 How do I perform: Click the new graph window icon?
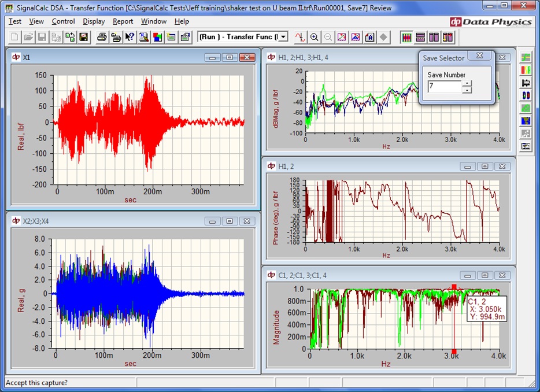pos(171,37)
